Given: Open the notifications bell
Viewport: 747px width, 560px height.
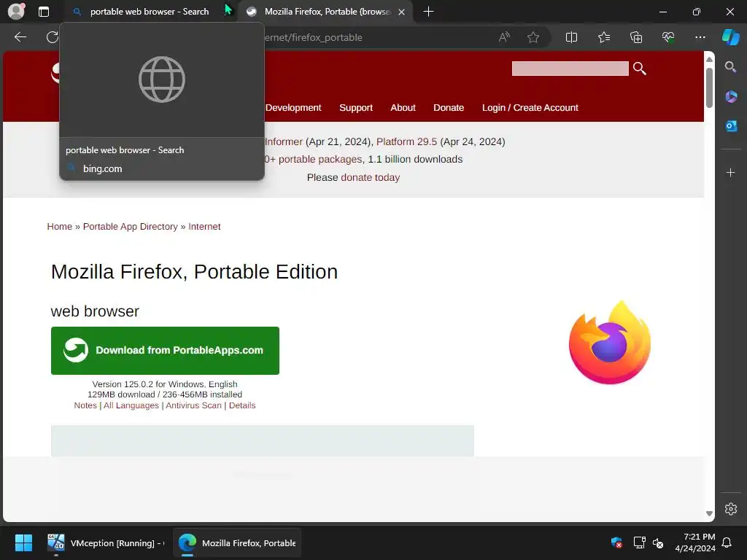Looking at the screenshot, I should [x=727, y=542].
